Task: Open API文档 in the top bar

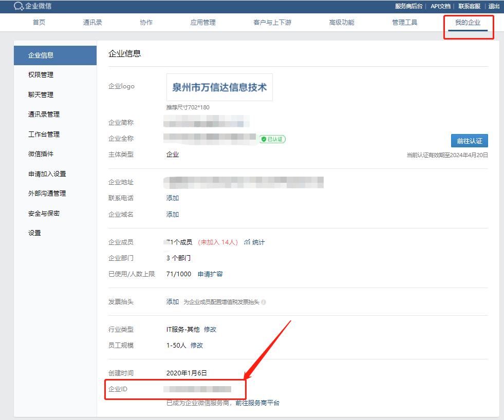Action: [x=440, y=6]
